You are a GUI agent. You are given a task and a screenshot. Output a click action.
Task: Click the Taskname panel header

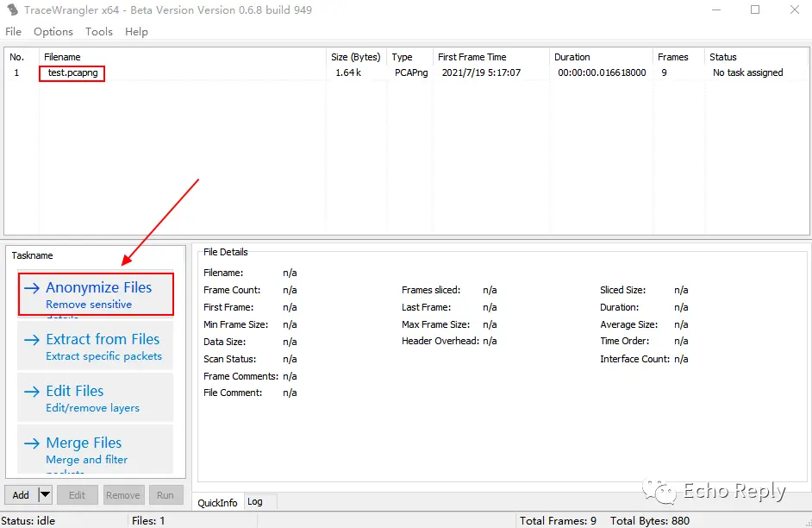click(32, 255)
